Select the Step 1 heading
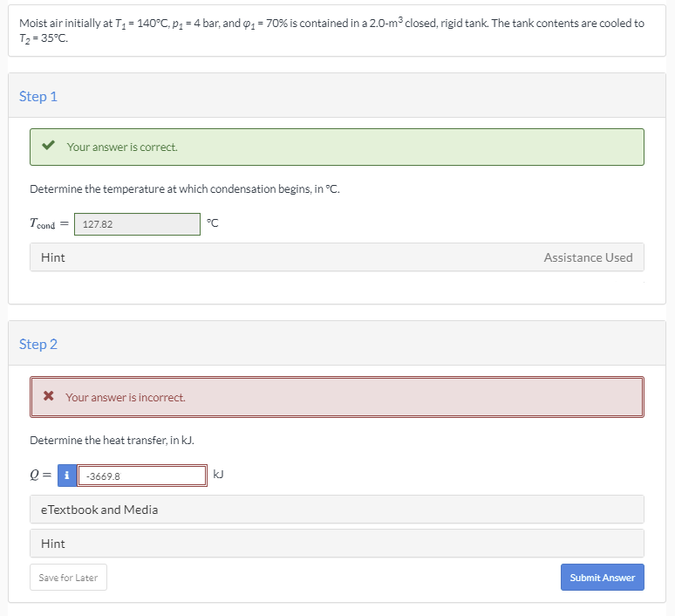The image size is (675, 616). [x=38, y=96]
